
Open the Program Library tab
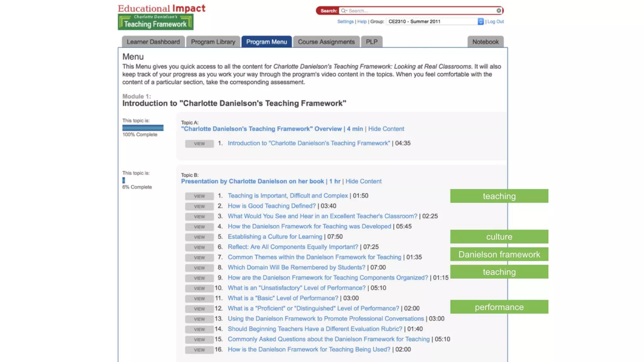[x=213, y=42]
